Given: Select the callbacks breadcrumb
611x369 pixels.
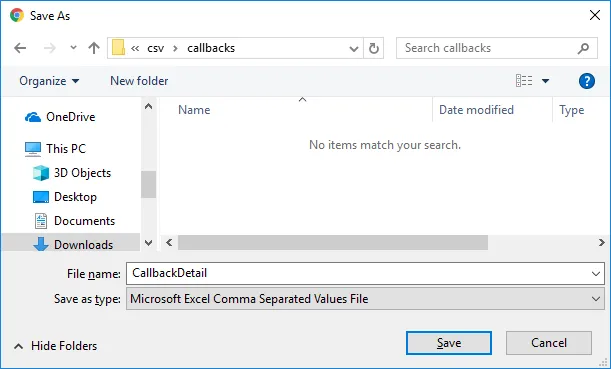Looking at the screenshot, I should [x=211, y=48].
